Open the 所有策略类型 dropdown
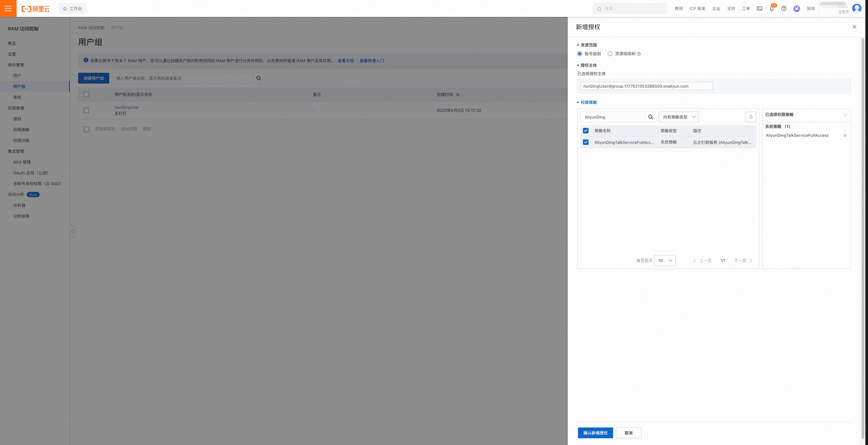The image size is (868, 445). pos(679,117)
